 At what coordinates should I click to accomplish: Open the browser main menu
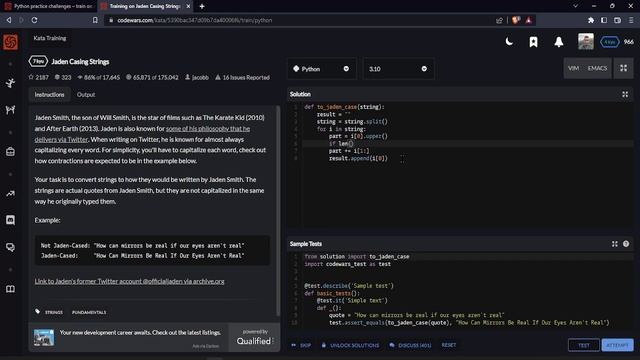pos(631,20)
